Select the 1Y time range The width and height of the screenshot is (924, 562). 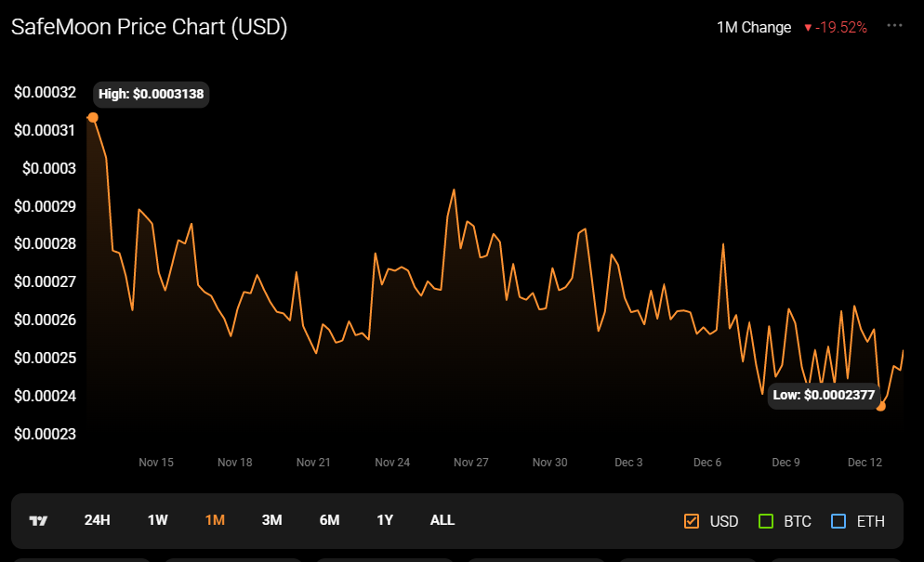(x=385, y=520)
